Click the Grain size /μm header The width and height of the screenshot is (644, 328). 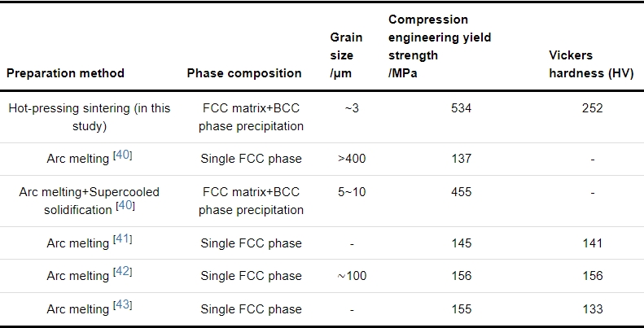(342, 55)
